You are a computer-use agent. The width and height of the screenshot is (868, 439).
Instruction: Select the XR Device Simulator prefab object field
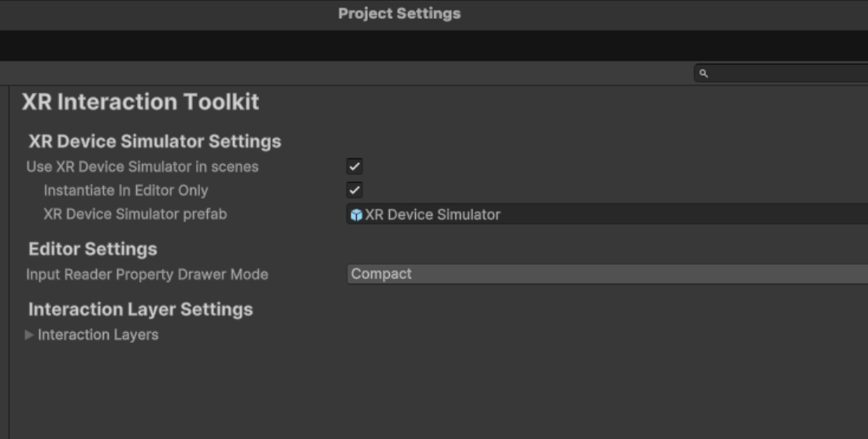(607, 214)
